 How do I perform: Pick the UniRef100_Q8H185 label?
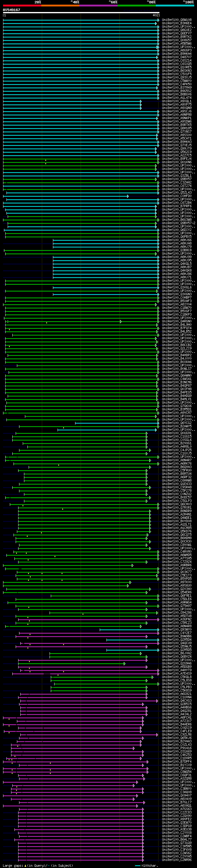(x=176, y=128)
